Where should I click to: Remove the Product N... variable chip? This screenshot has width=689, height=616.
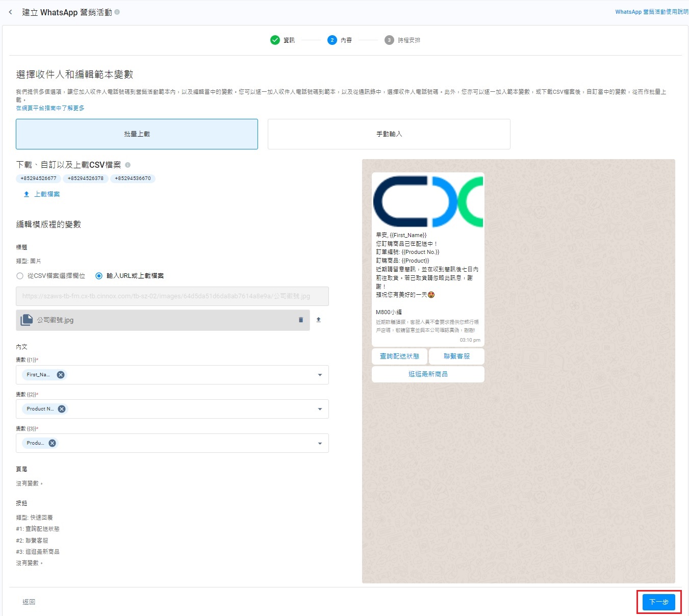(x=62, y=409)
